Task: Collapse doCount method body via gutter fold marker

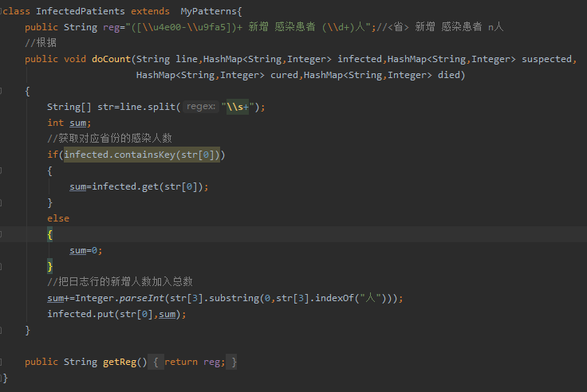Action: (x=2, y=91)
